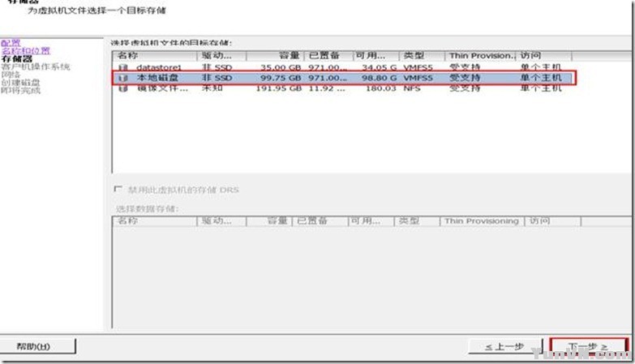
Task: Toggle 禁用此虚拟机的存储 DRS checkbox
Action: [x=118, y=189]
